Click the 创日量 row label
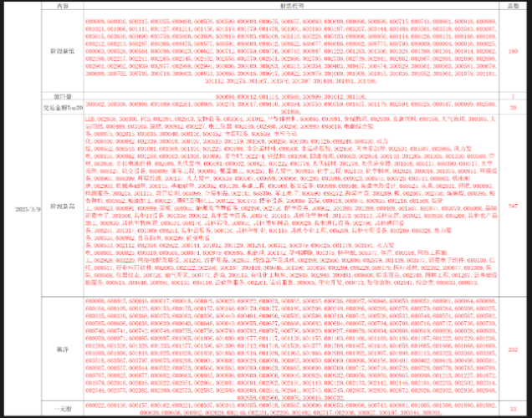This screenshot has height=418, width=532. click(61, 96)
